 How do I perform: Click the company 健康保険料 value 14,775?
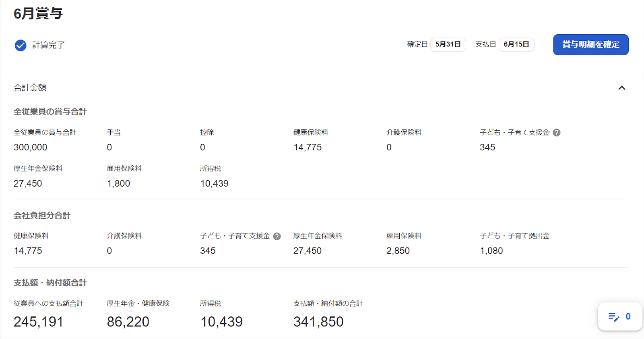point(28,251)
